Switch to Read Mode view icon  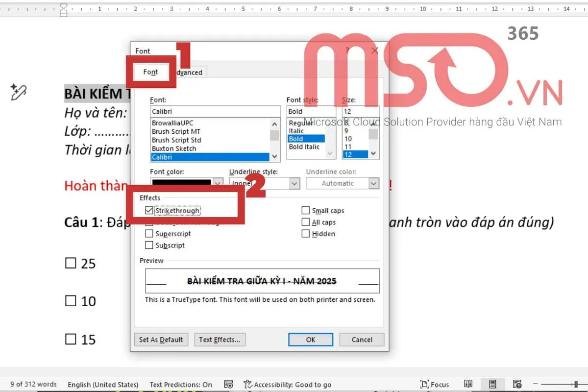pos(468,384)
